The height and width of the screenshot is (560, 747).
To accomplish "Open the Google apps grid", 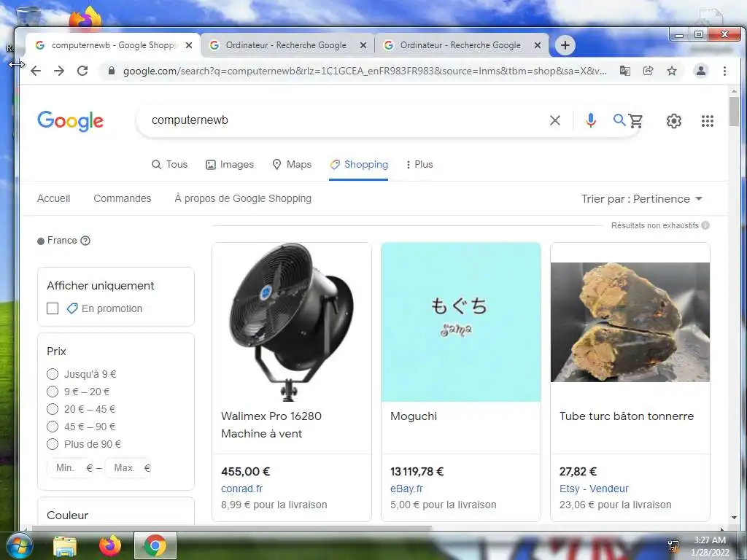I will [x=708, y=121].
